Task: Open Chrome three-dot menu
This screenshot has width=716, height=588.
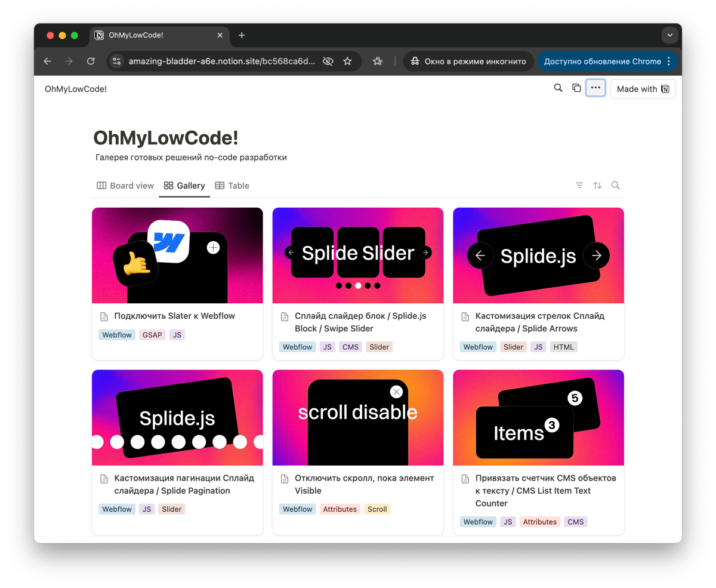Action: pyautogui.click(x=669, y=61)
